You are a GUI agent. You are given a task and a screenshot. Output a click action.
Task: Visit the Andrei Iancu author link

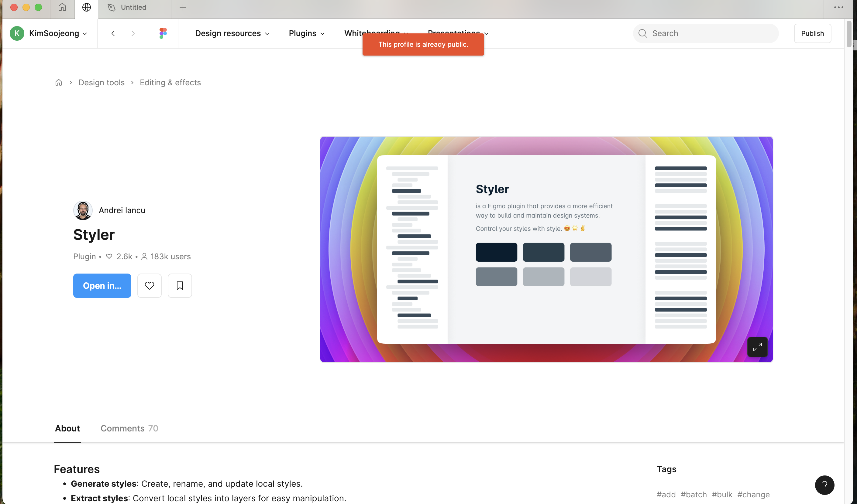pyautogui.click(x=122, y=210)
